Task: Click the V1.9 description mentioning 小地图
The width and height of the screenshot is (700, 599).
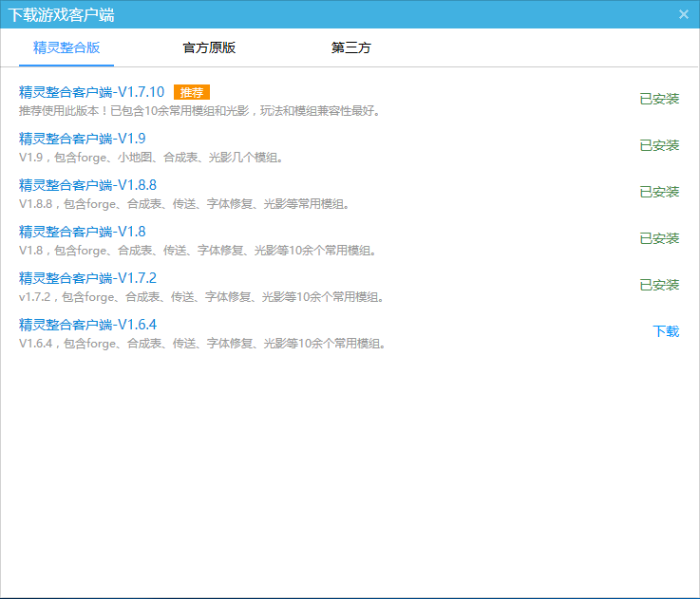Action: click(x=151, y=158)
